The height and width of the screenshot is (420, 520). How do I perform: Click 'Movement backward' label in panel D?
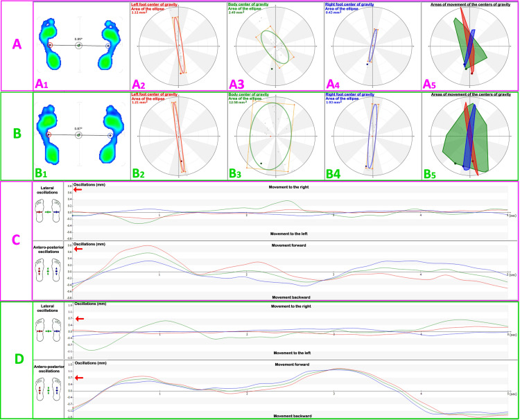[292, 416]
